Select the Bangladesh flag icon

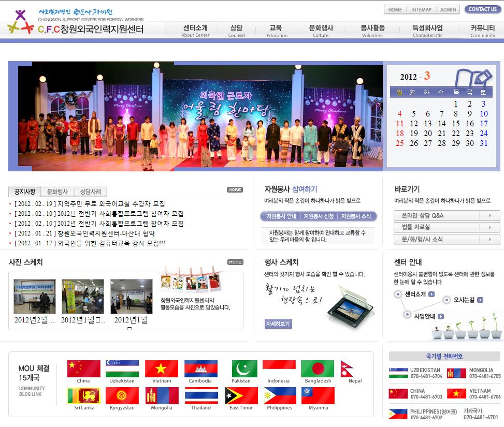pos(318,369)
